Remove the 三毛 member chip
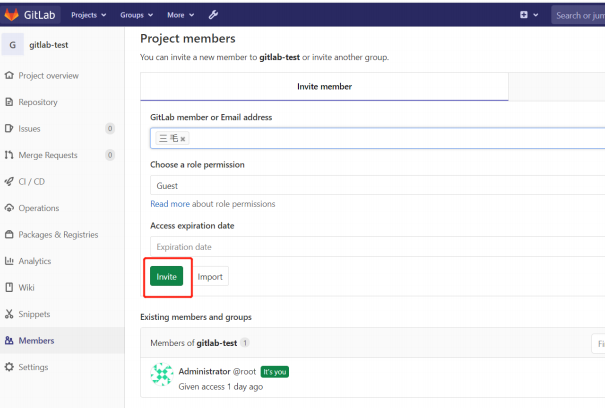 tap(183, 139)
